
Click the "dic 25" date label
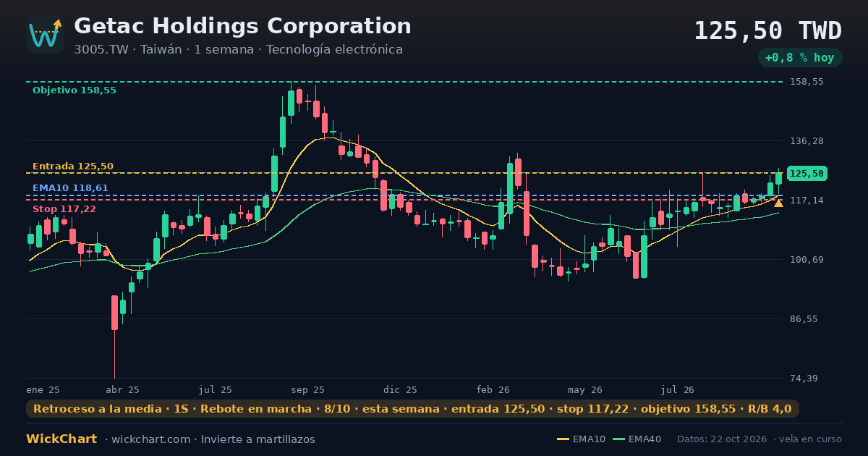(x=401, y=390)
